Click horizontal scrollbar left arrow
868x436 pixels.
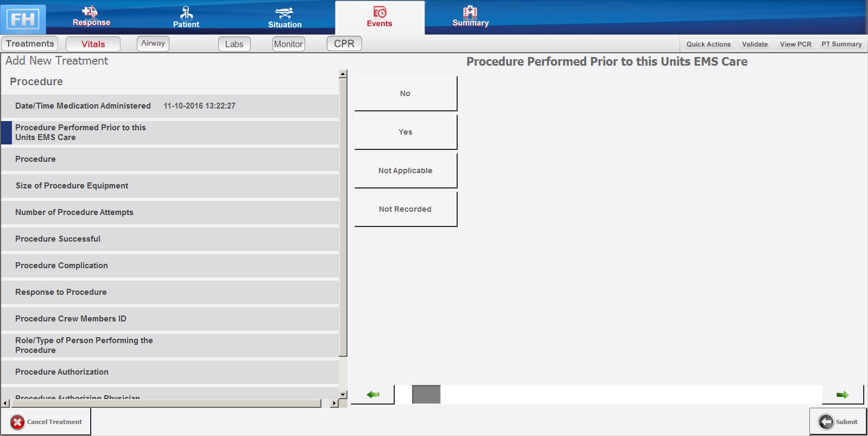click(x=5, y=403)
